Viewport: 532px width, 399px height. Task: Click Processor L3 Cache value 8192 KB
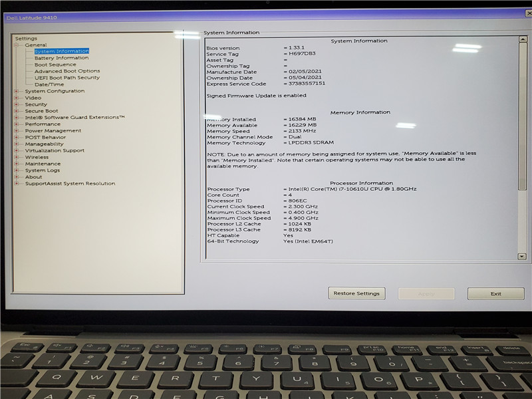point(300,229)
